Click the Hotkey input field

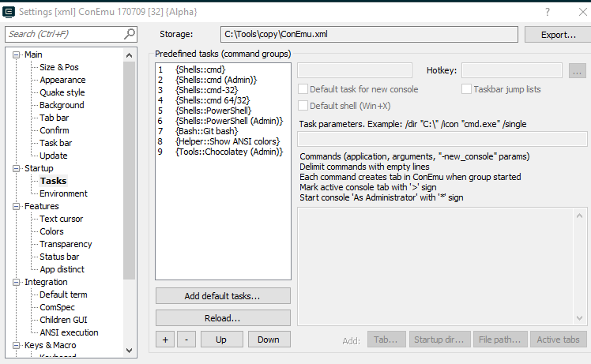[x=512, y=70]
